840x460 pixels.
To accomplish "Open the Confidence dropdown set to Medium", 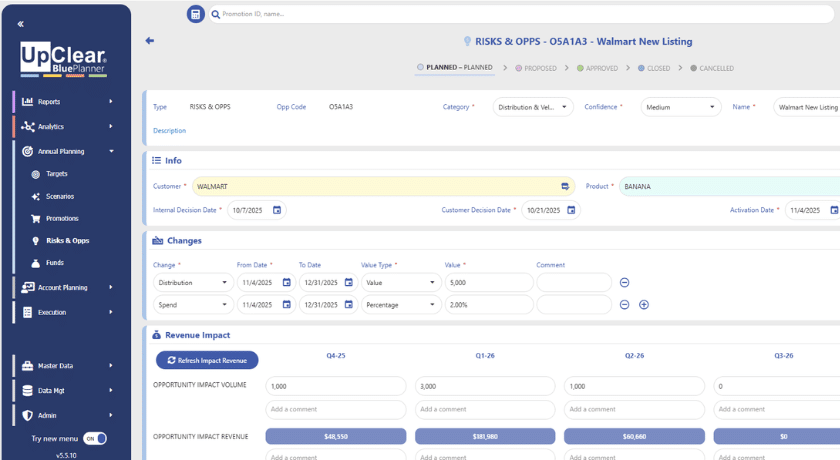I will [681, 107].
